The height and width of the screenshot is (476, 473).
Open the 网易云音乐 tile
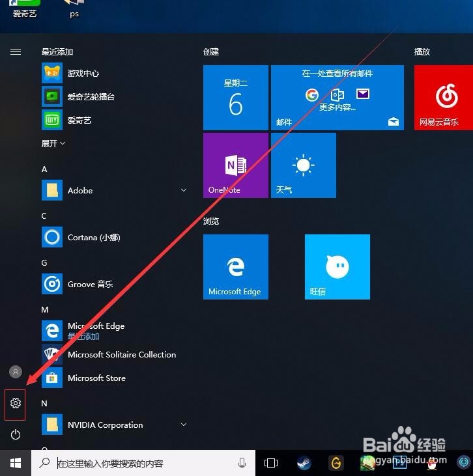click(x=444, y=98)
